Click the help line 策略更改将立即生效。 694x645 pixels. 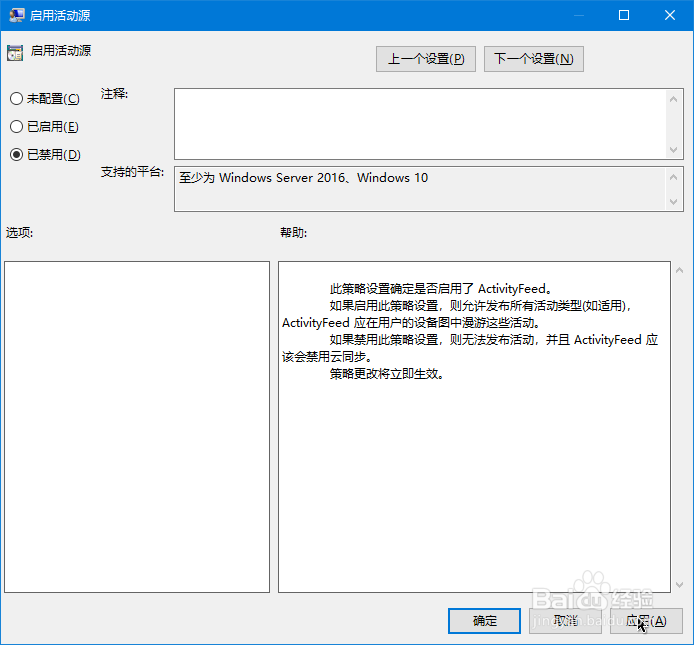coord(386,374)
